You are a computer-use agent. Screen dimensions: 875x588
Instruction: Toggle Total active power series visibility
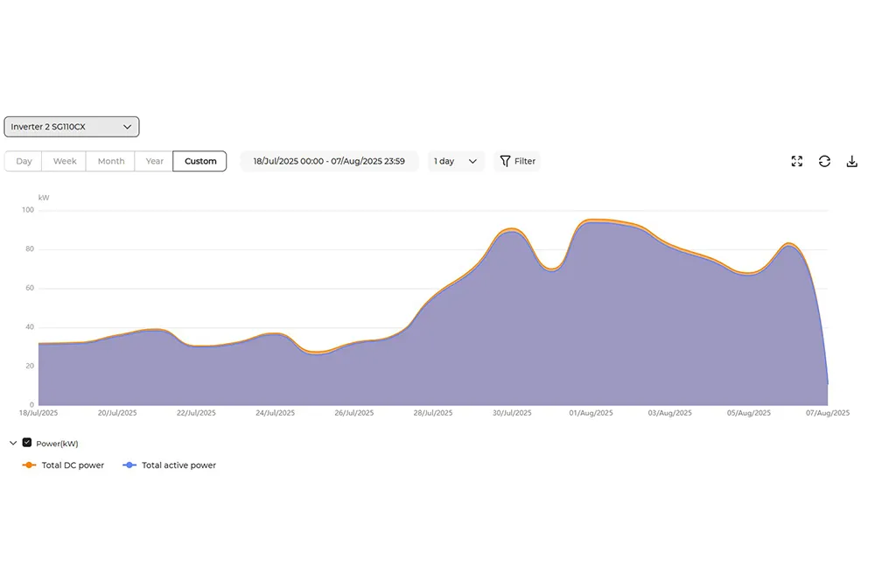pyautogui.click(x=169, y=465)
